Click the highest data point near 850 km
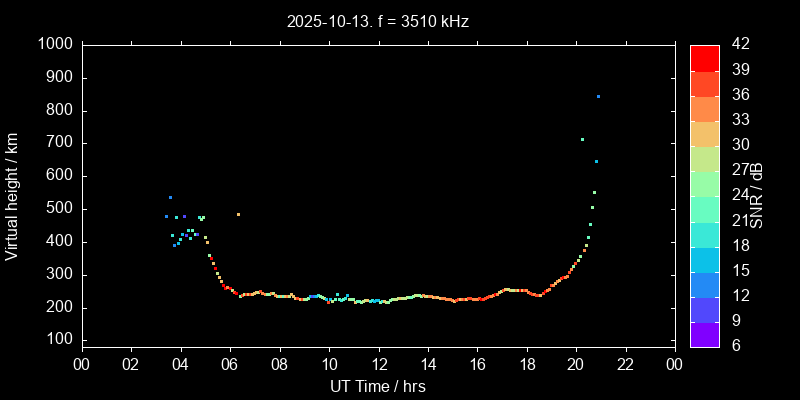The width and height of the screenshot is (800, 400). pyautogui.click(x=598, y=96)
